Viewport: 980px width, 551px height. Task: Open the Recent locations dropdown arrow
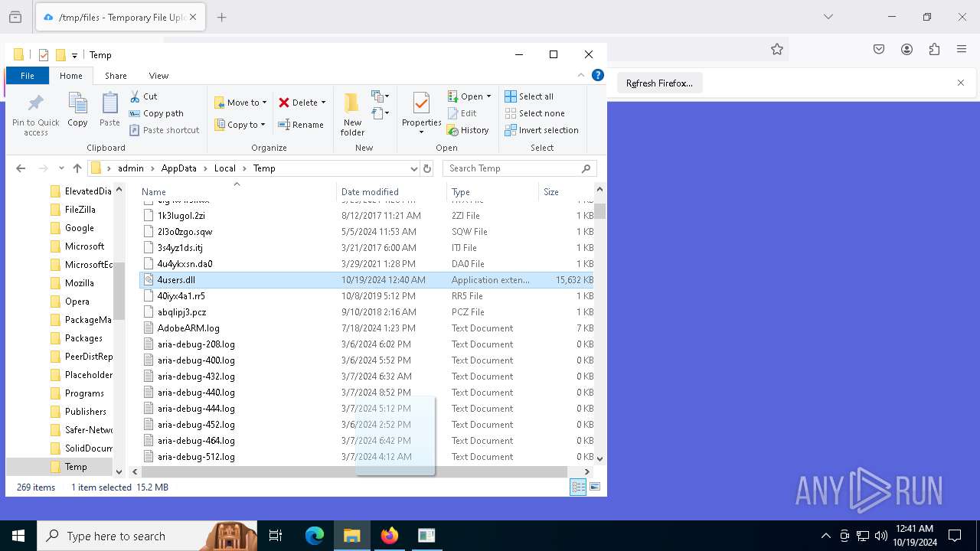point(61,168)
